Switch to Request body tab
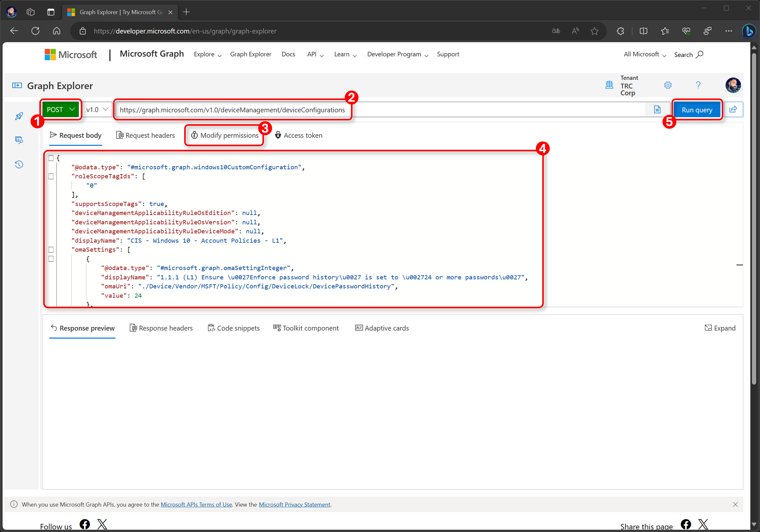The height and width of the screenshot is (532, 760). tap(75, 135)
